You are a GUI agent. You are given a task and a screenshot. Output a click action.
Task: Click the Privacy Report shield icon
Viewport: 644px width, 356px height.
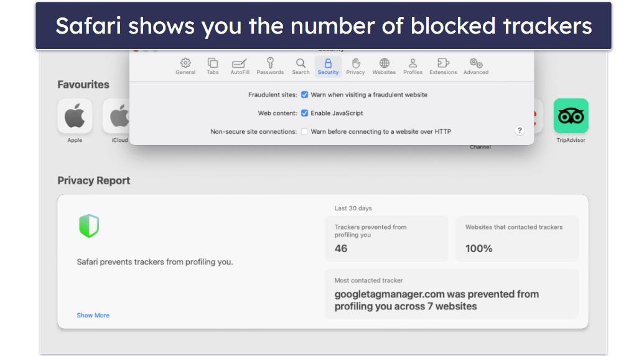(89, 226)
